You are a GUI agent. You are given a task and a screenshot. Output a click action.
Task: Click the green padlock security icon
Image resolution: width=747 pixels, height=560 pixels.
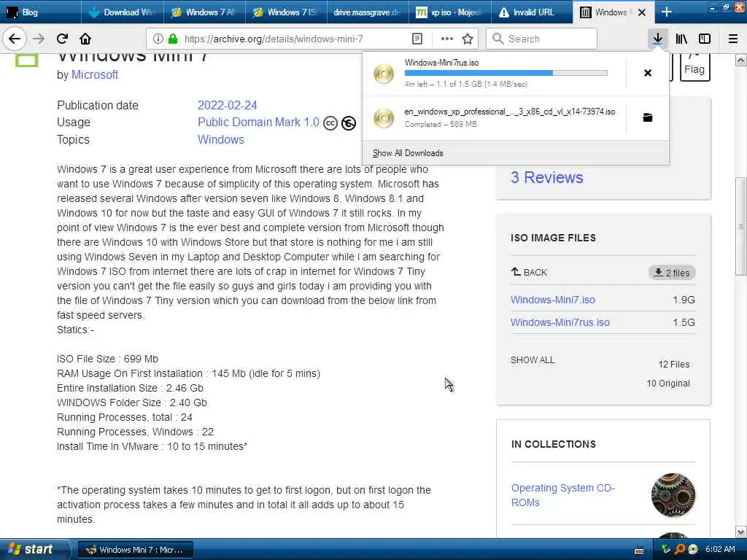[173, 39]
